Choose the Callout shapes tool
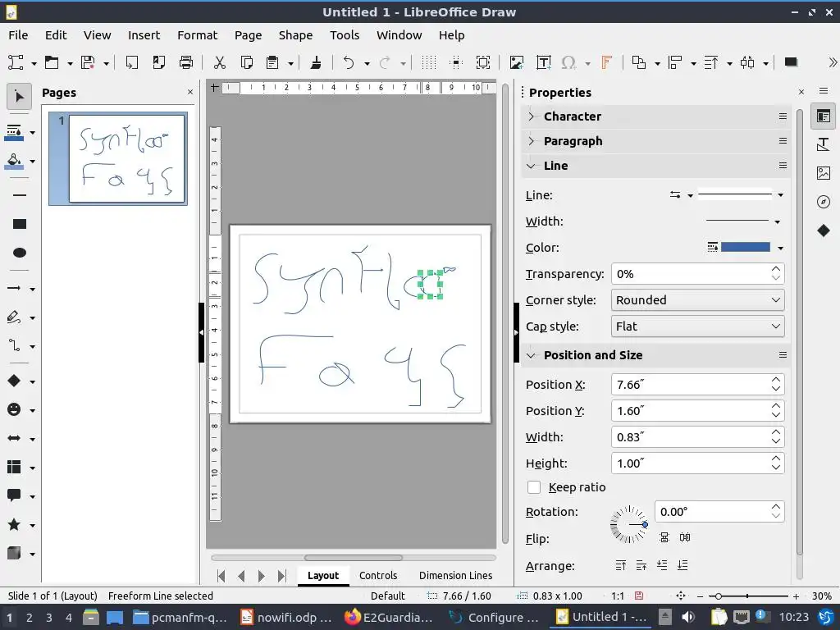The height and width of the screenshot is (630, 840). click(15, 495)
